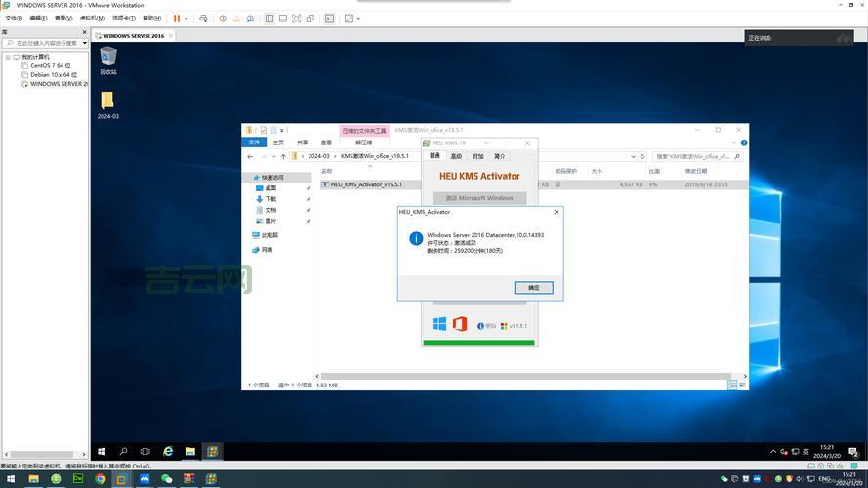Open the 2024-03 folder on the desktop

(x=107, y=102)
